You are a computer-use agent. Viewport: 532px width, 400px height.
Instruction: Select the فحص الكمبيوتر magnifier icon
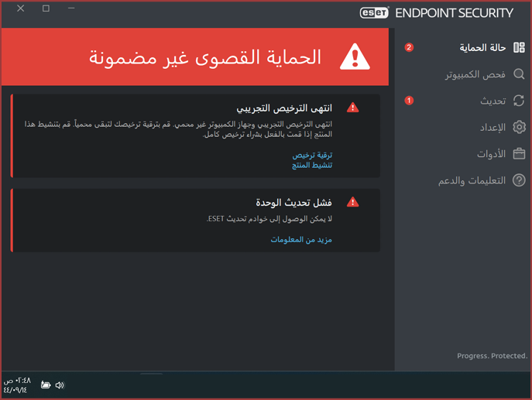point(519,74)
